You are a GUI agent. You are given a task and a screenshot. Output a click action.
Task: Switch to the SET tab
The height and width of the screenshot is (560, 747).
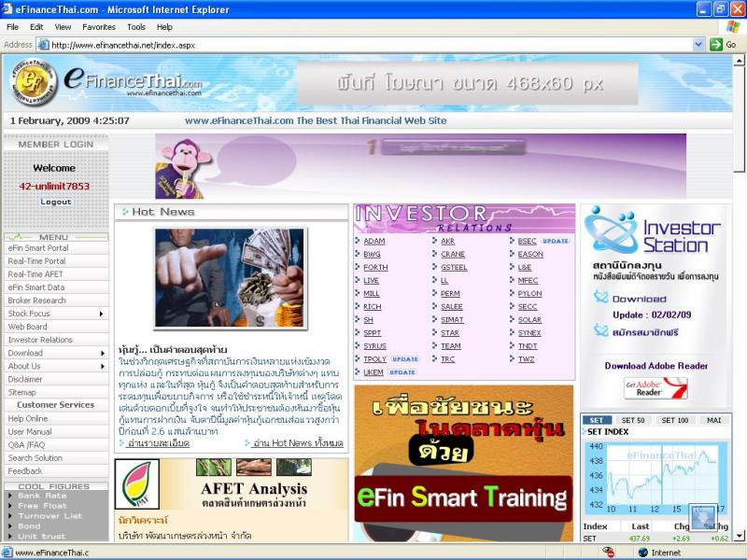coord(597,420)
